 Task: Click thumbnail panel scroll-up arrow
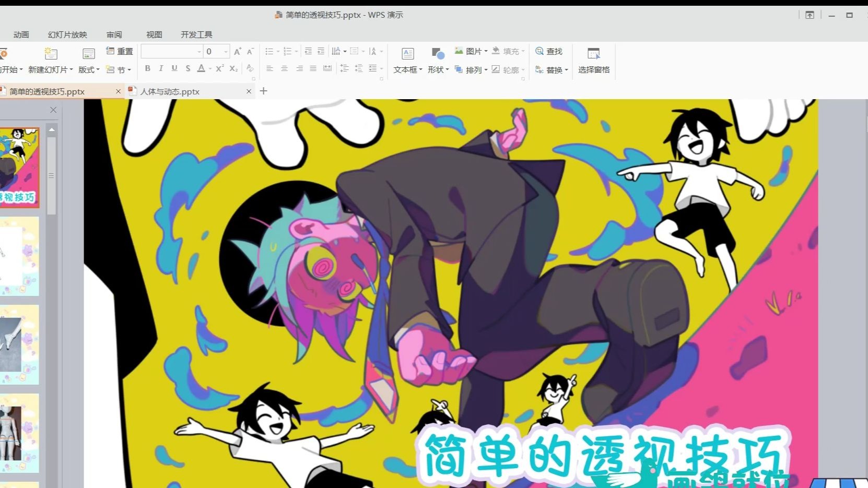(52, 129)
